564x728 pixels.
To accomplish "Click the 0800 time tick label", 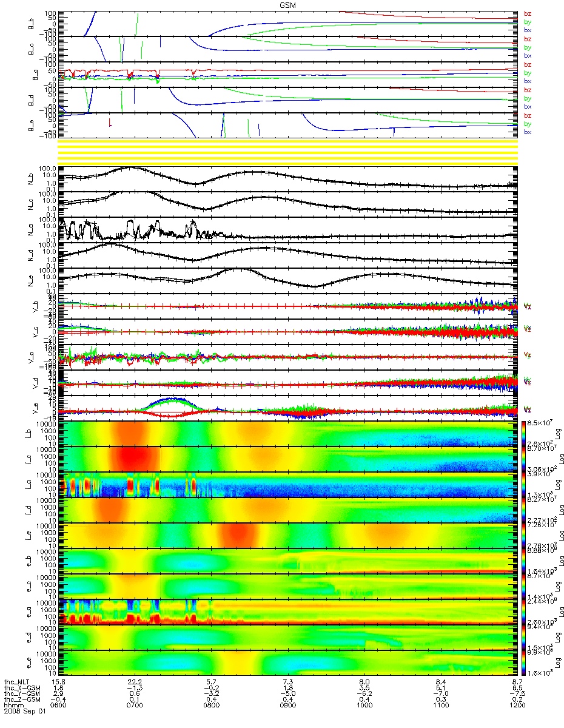I will pos(211,704).
